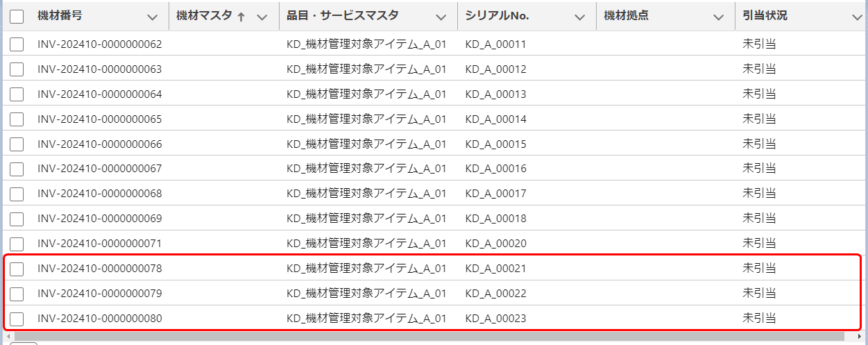This screenshot has height=345, width=868.
Task: Click the horizontal scrollbar right arrow
Action: coord(860,337)
